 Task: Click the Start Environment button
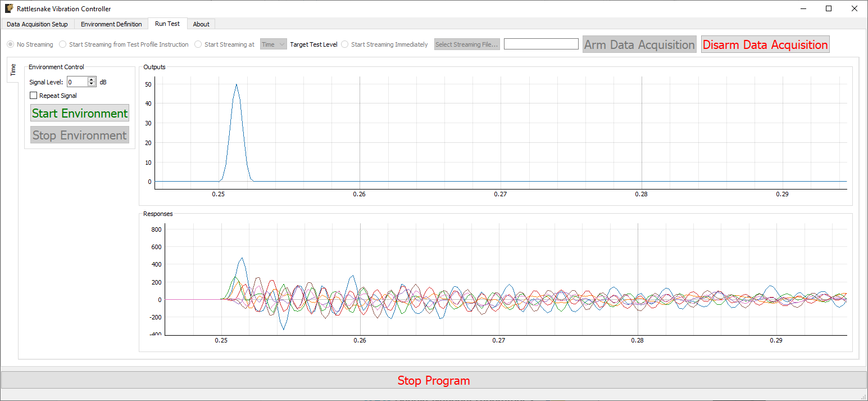(x=79, y=112)
